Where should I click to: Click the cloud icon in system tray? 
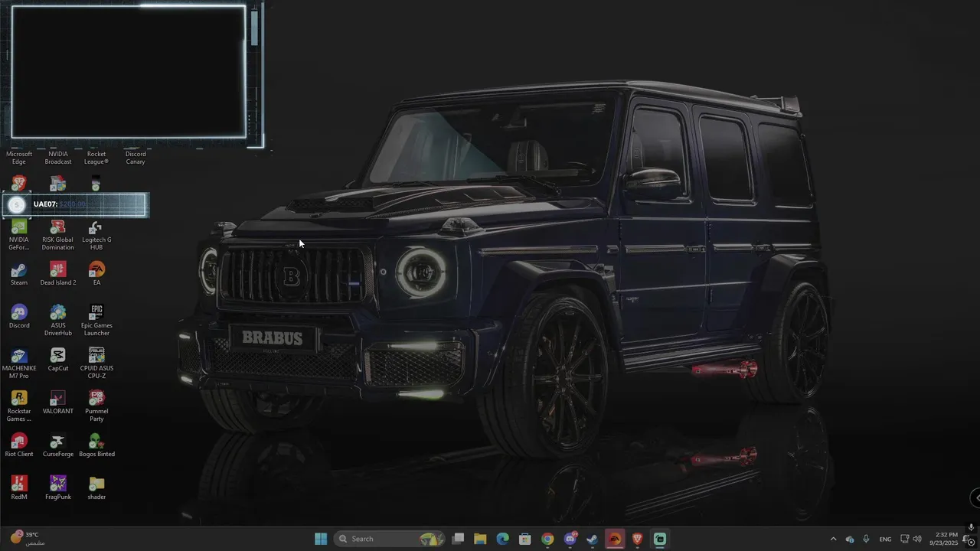850,539
